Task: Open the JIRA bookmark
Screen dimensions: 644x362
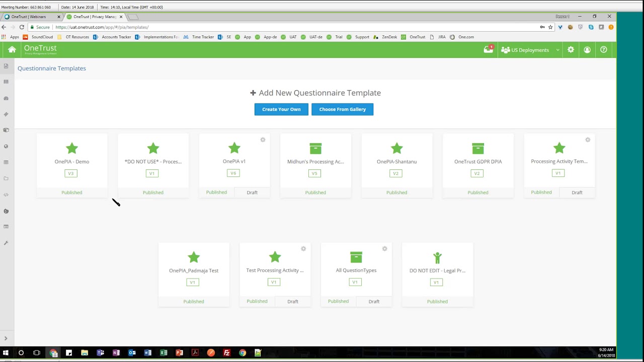Action: click(x=438, y=37)
